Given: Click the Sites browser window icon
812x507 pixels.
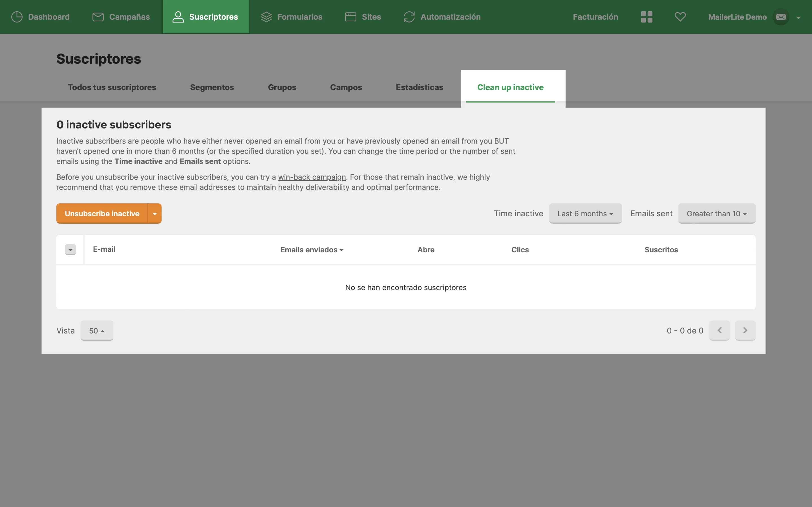Looking at the screenshot, I should (351, 17).
